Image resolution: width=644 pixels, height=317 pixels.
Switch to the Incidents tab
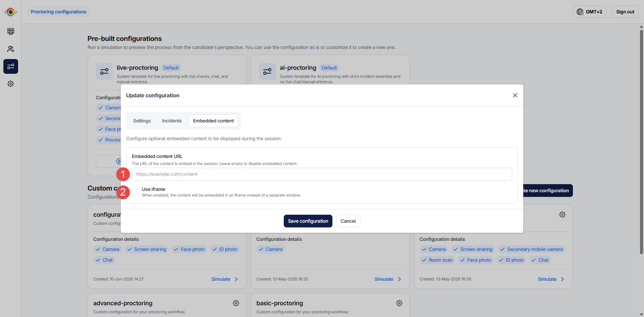(172, 121)
